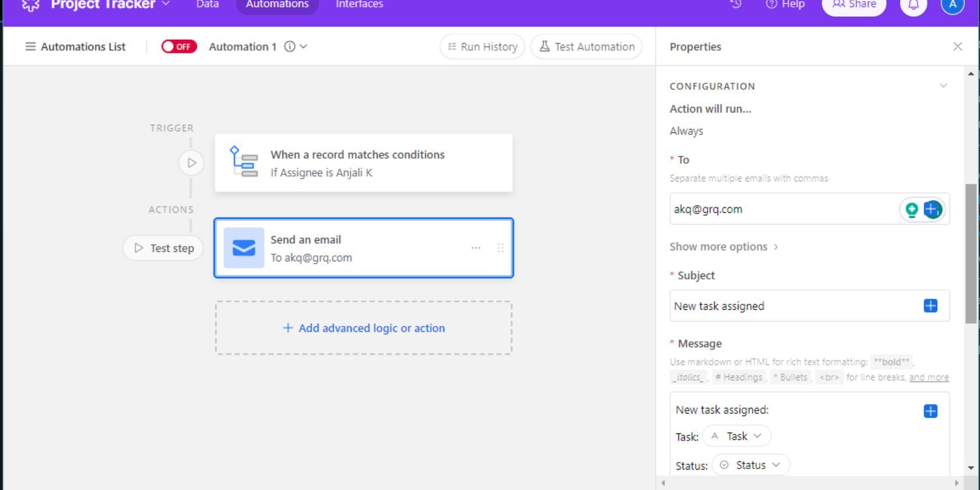
Task: Toggle the automation OFF switch on
Action: (x=179, y=47)
